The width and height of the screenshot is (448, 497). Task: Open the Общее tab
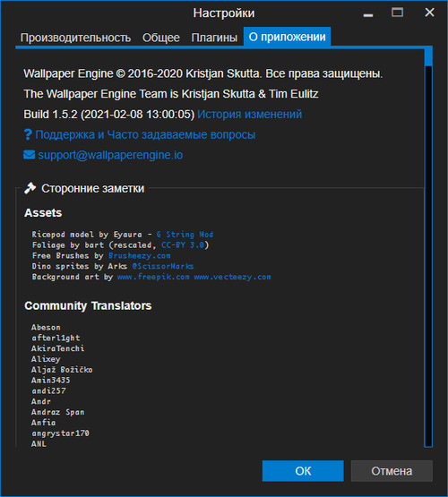point(161,38)
